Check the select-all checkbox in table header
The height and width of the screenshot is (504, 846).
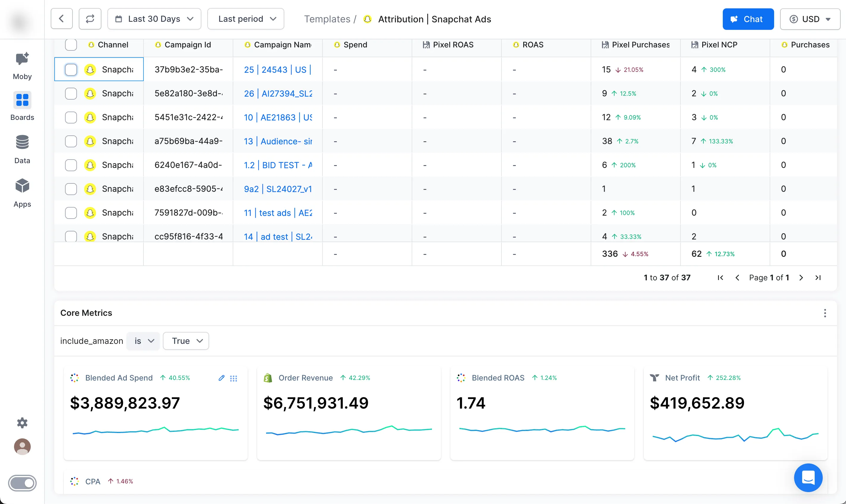pos(71,45)
